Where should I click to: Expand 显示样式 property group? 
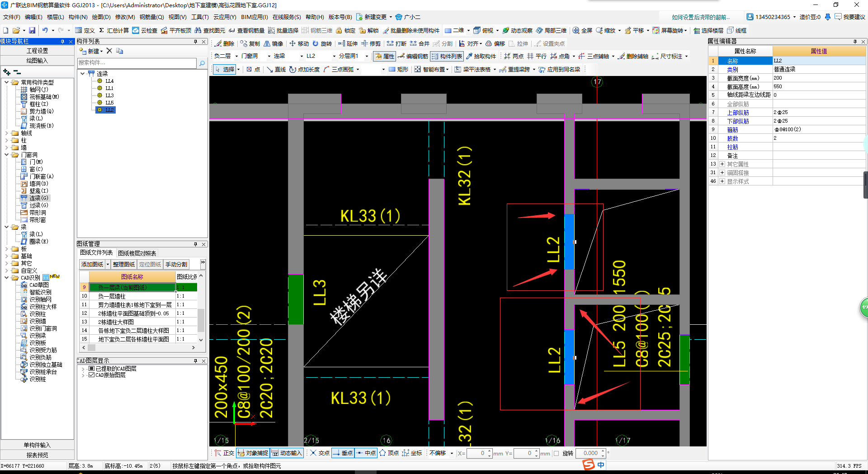click(x=722, y=181)
